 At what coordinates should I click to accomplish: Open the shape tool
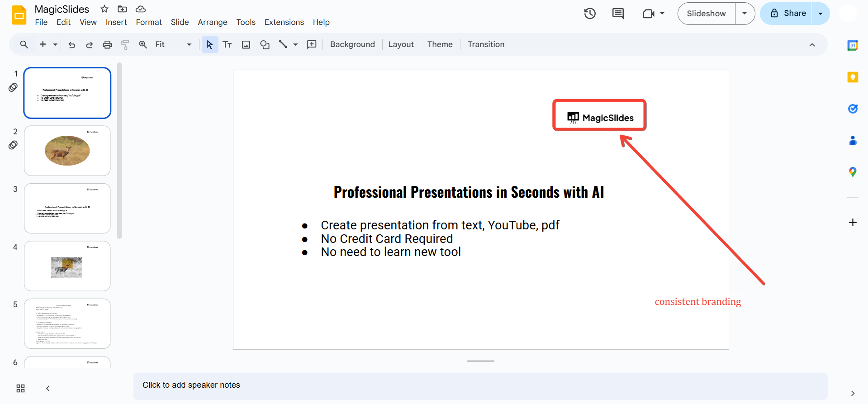(265, 44)
